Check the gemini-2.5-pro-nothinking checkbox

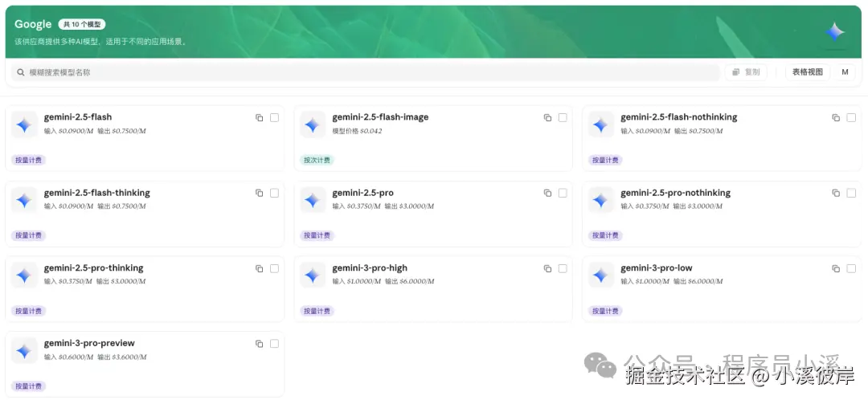851,193
